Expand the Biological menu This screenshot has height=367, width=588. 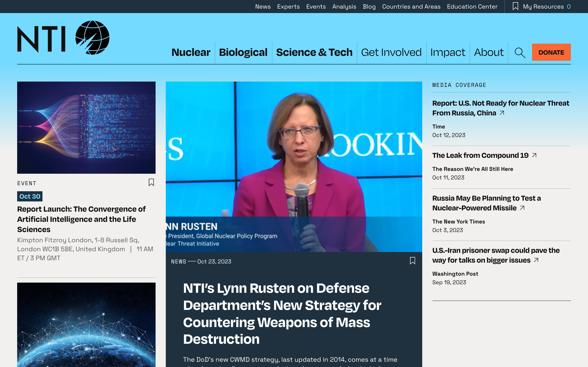tap(243, 52)
